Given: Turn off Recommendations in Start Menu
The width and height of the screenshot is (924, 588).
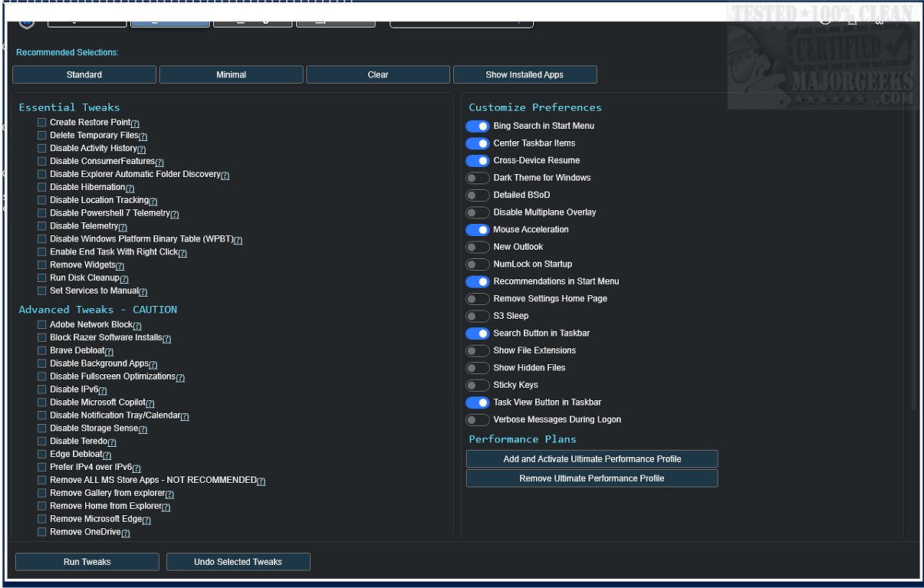Looking at the screenshot, I should (478, 281).
